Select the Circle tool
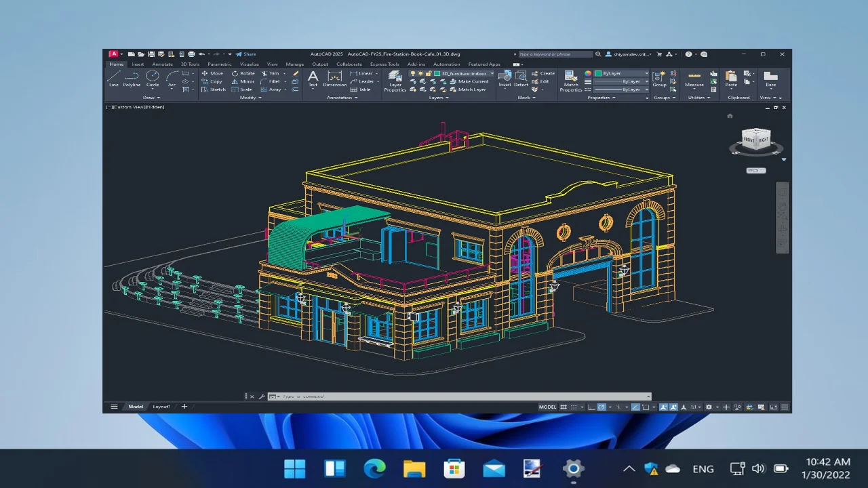868x488 pixels. (x=153, y=79)
